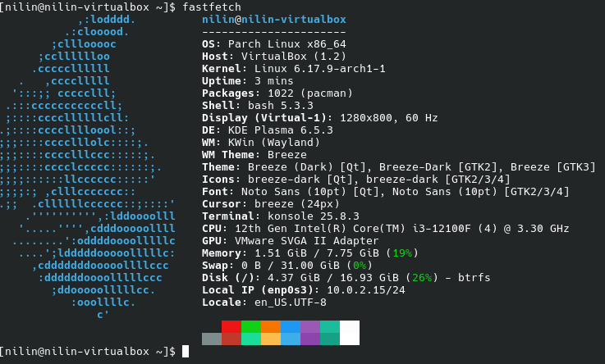605x364 pixels.
Task: Click the ASCII logo's last line "c'"
Action: click(103, 315)
